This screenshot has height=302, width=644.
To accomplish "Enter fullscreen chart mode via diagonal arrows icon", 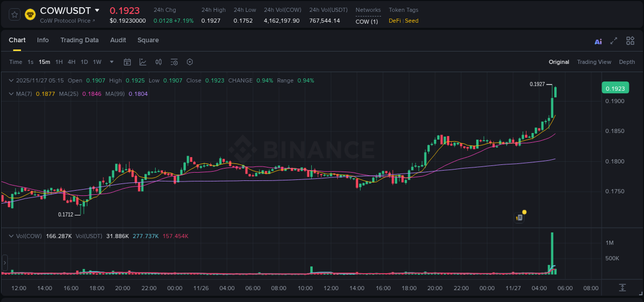I will [613, 40].
